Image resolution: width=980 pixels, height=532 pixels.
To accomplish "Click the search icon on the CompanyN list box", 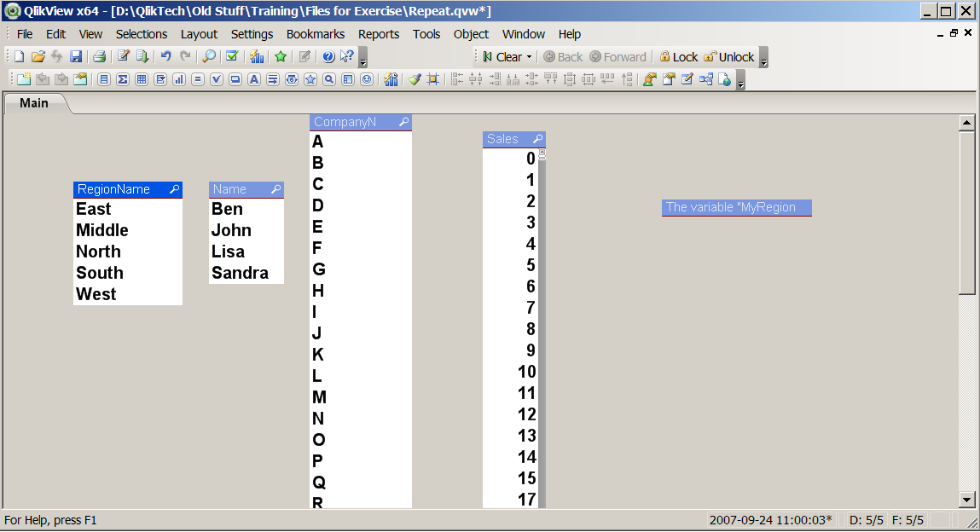I will coord(403,122).
